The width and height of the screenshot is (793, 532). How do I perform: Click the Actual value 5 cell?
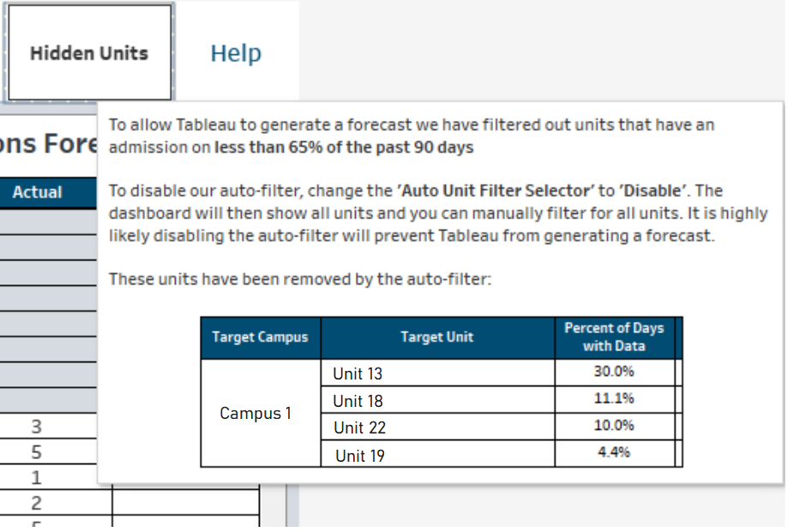pos(36,451)
